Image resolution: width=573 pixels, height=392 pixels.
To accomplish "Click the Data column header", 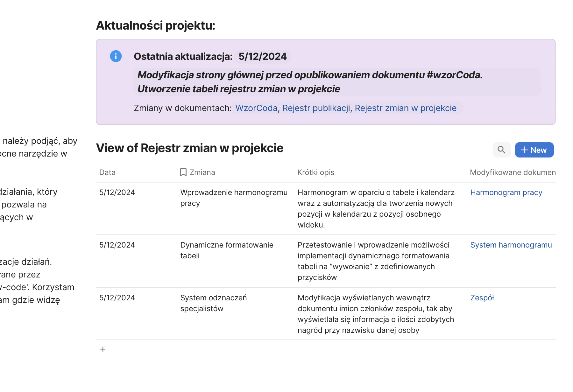I will click(x=108, y=172).
